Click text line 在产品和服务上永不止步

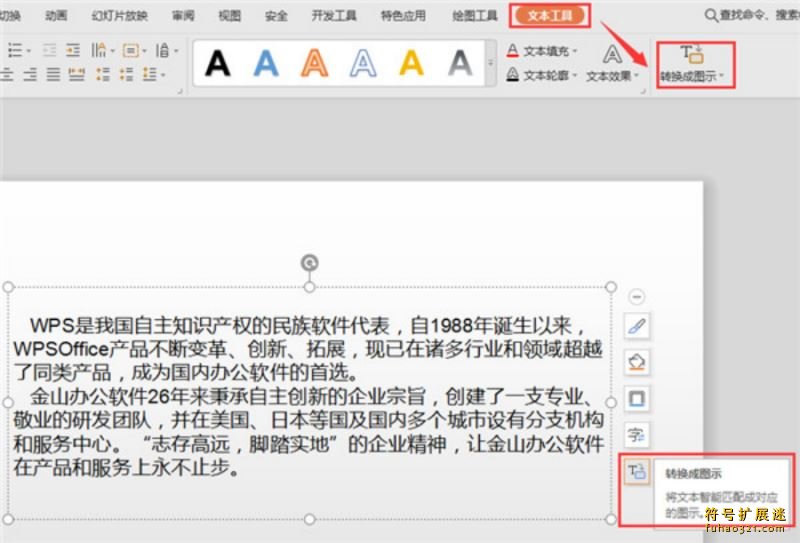[x=127, y=467]
